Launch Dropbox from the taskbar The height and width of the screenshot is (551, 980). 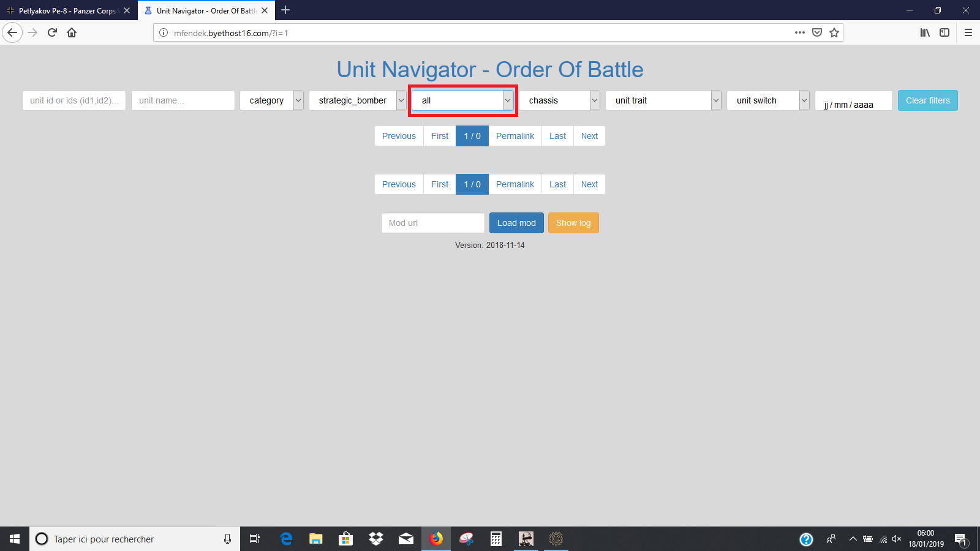(375, 539)
